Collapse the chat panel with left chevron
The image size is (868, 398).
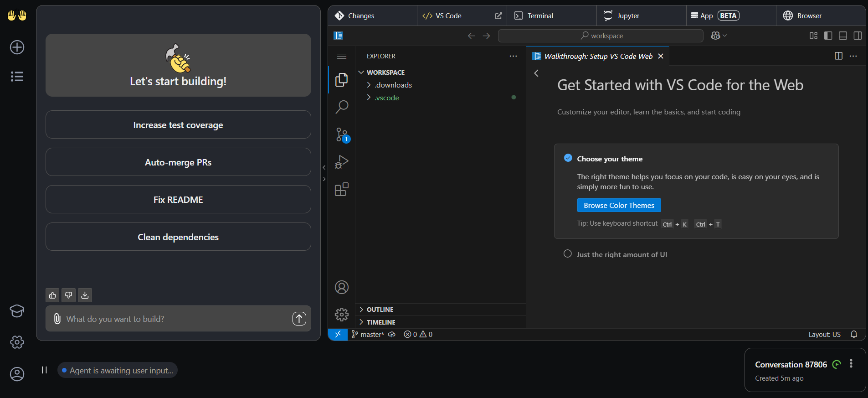pyautogui.click(x=324, y=167)
